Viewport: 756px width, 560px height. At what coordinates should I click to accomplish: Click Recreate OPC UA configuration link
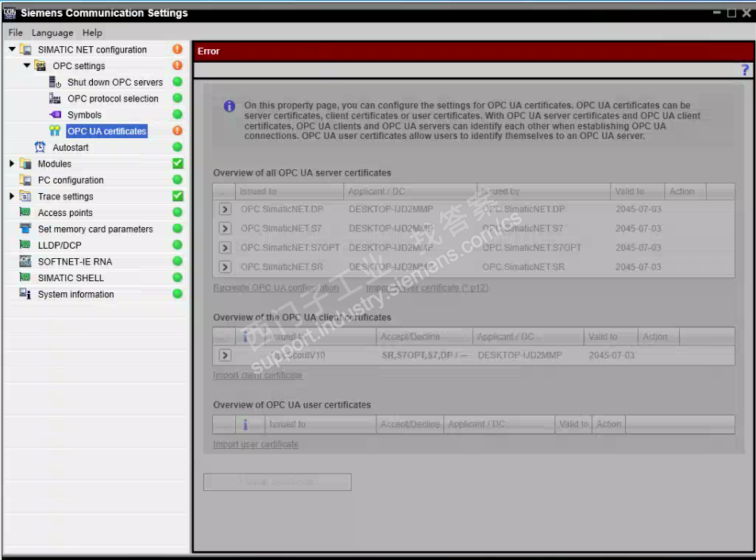(x=276, y=288)
